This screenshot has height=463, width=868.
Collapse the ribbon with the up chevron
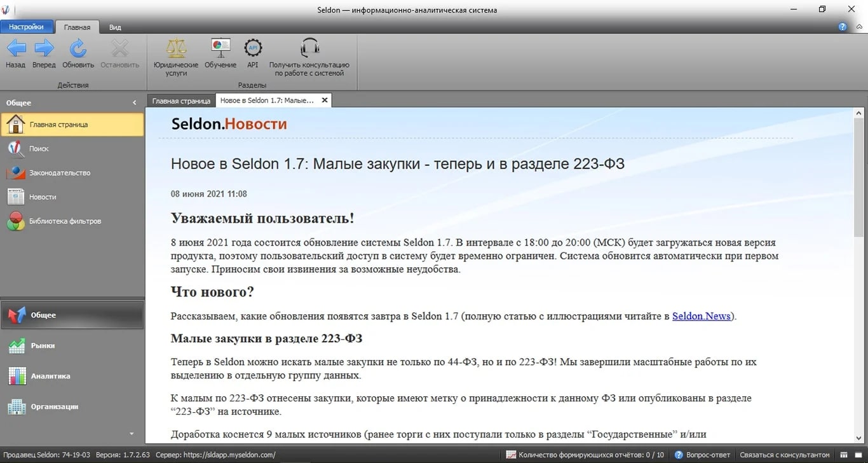858,27
